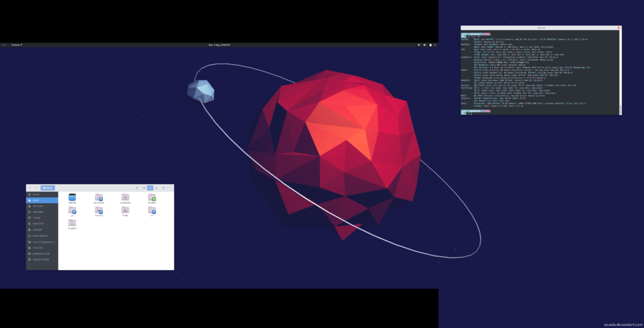Select Recent in the sidebar
Viewport: 644px width, 328px height.
pyautogui.click(x=42, y=194)
